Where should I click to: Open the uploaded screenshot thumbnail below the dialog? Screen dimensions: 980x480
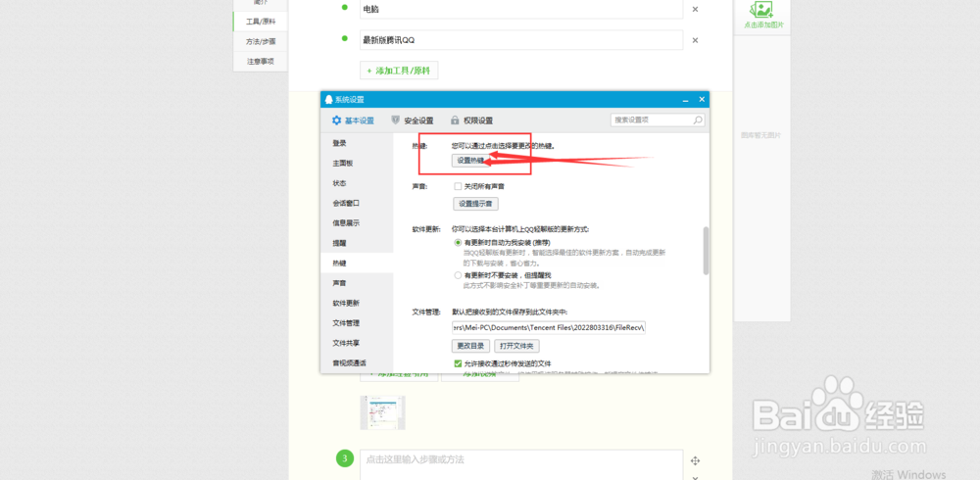coord(382,412)
